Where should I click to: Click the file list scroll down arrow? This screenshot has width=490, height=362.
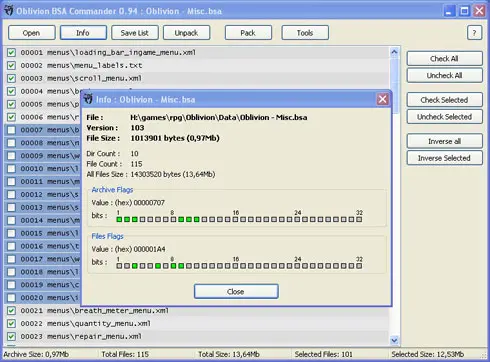coord(394,340)
